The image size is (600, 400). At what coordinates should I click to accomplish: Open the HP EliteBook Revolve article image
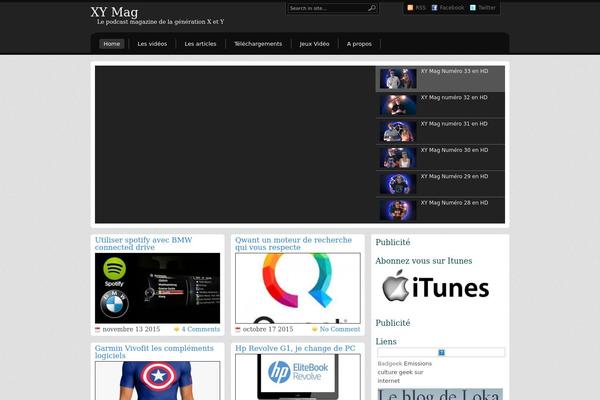point(298,377)
